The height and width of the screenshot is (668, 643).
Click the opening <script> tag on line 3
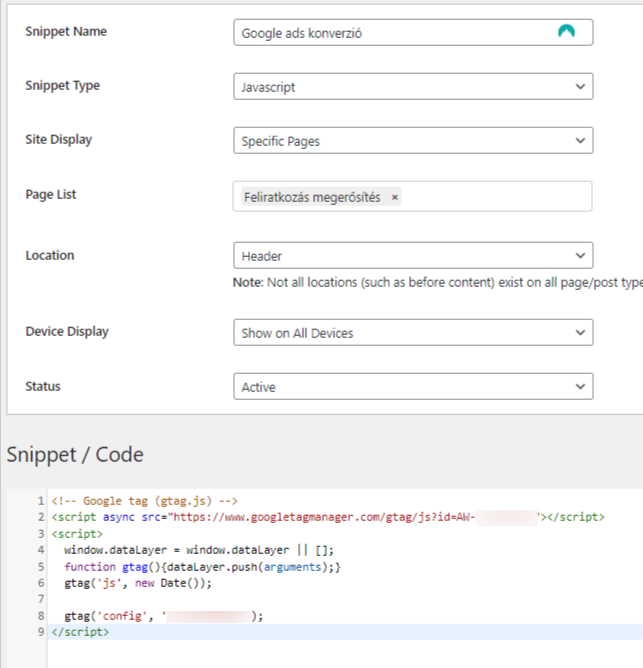coord(77,534)
